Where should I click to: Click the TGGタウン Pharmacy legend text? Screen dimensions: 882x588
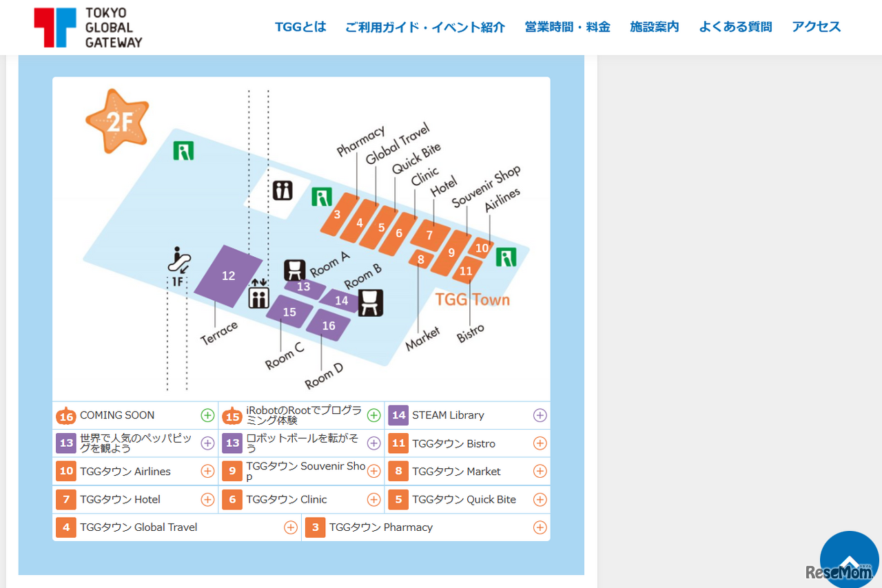[381, 527]
